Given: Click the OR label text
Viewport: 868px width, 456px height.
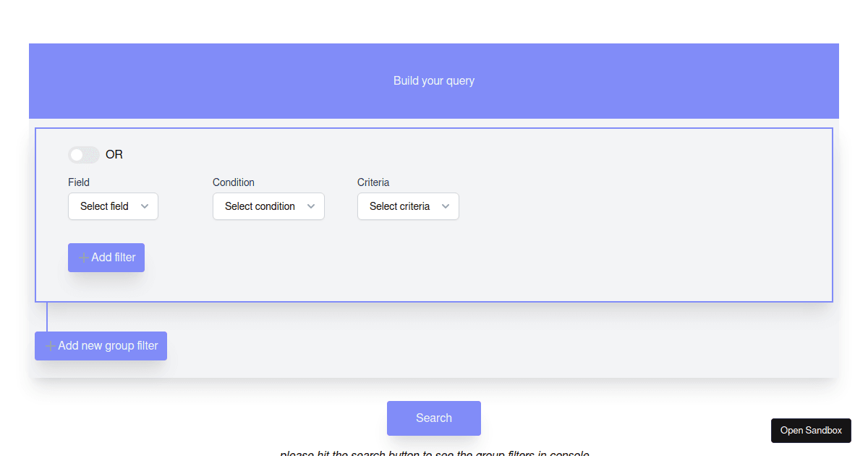Looking at the screenshot, I should click(x=114, y=155).
